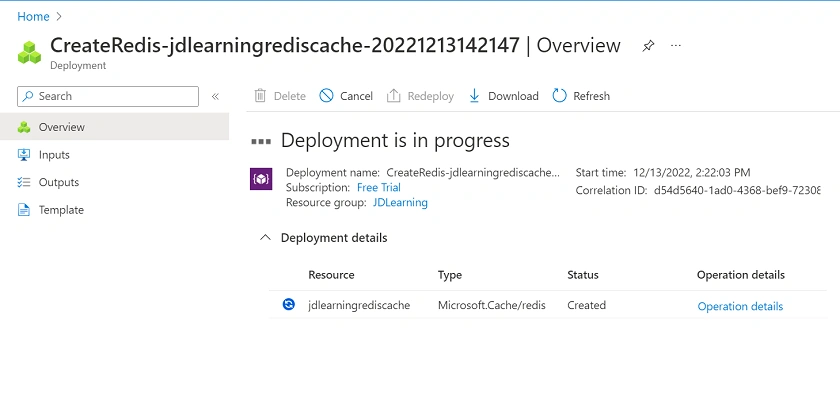
Task: Click the green cubes deployment icon in header
Action: 29,52
